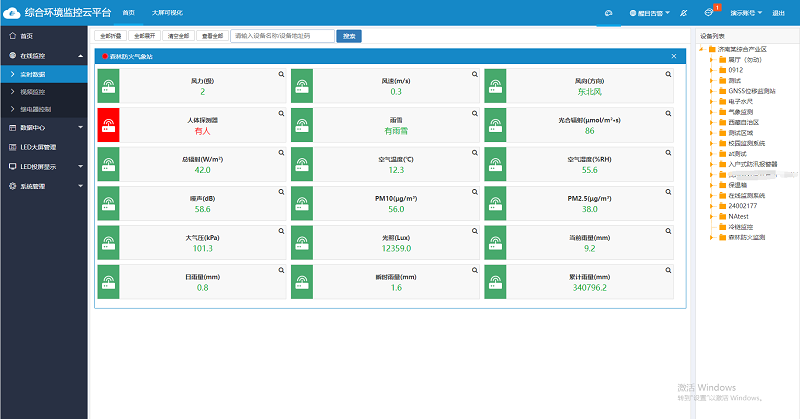Expand the 森林防火监测 folder arrow

[712, 237]
